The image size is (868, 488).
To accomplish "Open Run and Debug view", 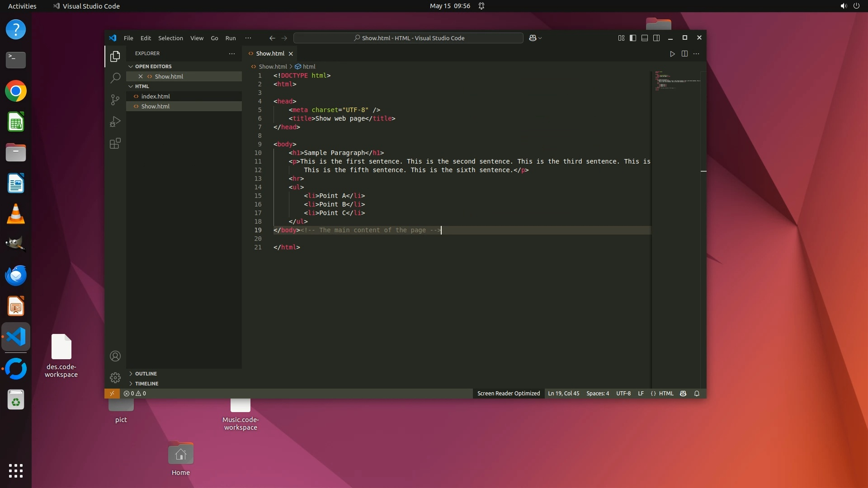I will 115,122.
